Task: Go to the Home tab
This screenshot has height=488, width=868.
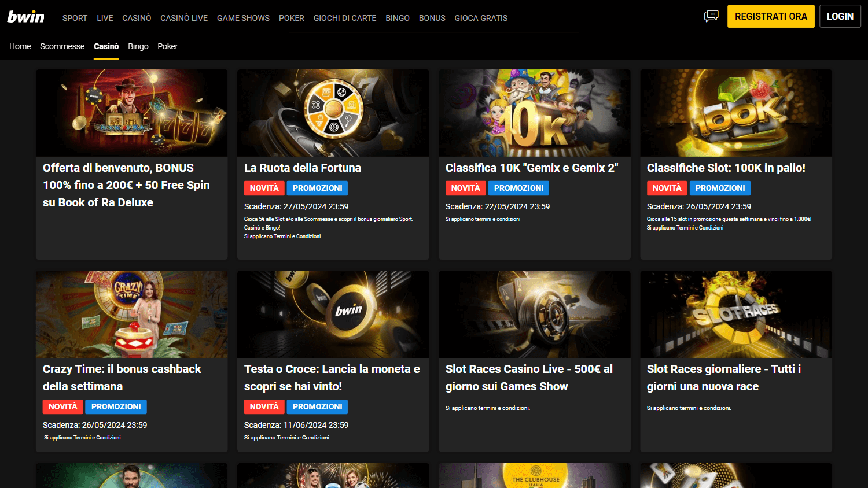Action: click(20, 46)
